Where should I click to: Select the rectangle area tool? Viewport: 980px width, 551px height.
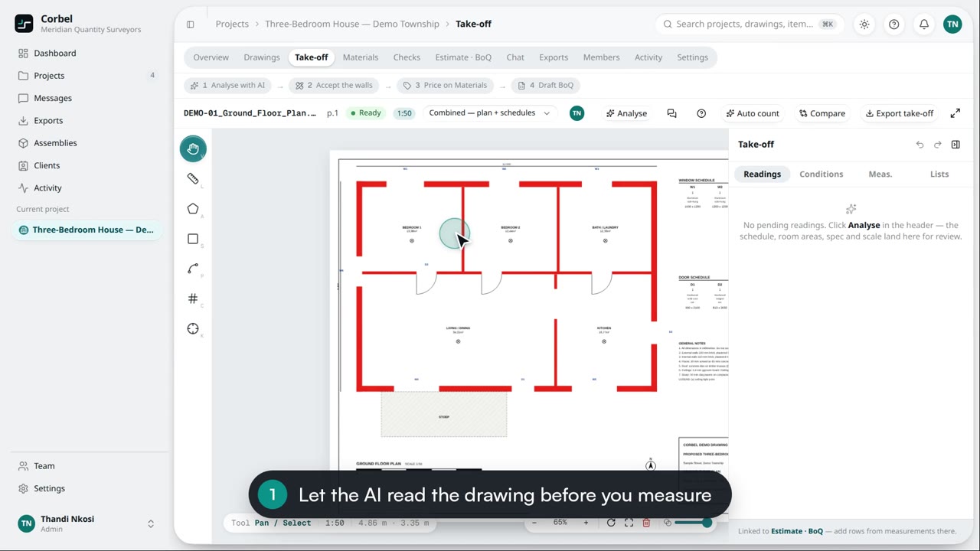193,239
